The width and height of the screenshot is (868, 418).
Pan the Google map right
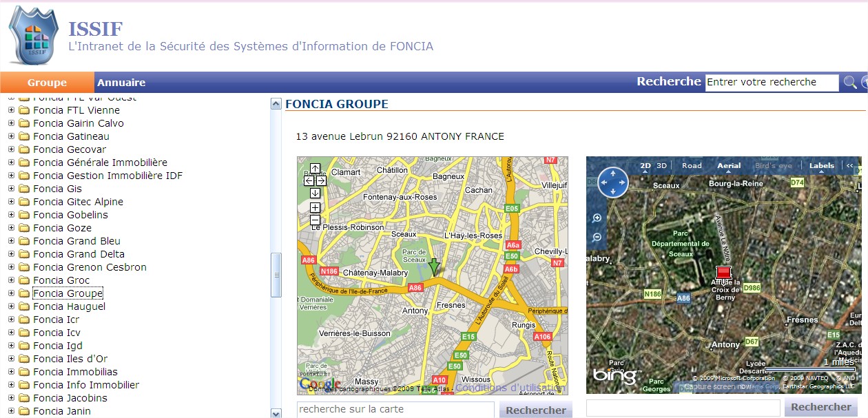(x=321, y=180)
